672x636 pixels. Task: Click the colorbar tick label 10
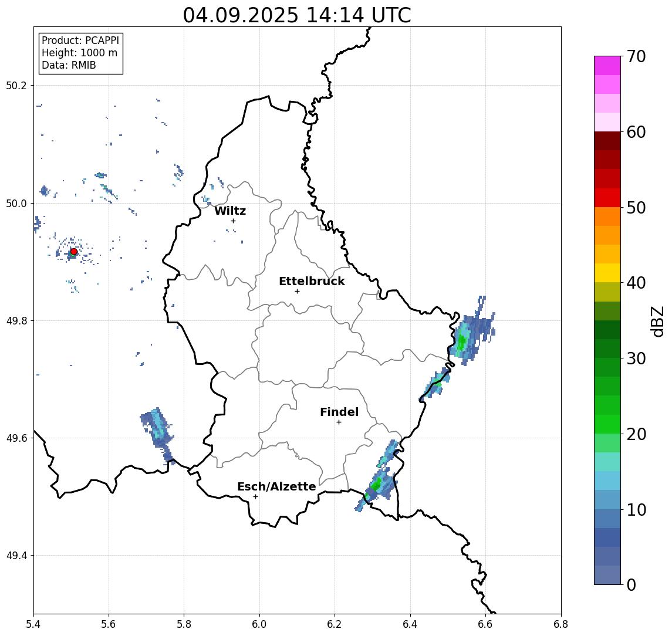tap(636, 509)
